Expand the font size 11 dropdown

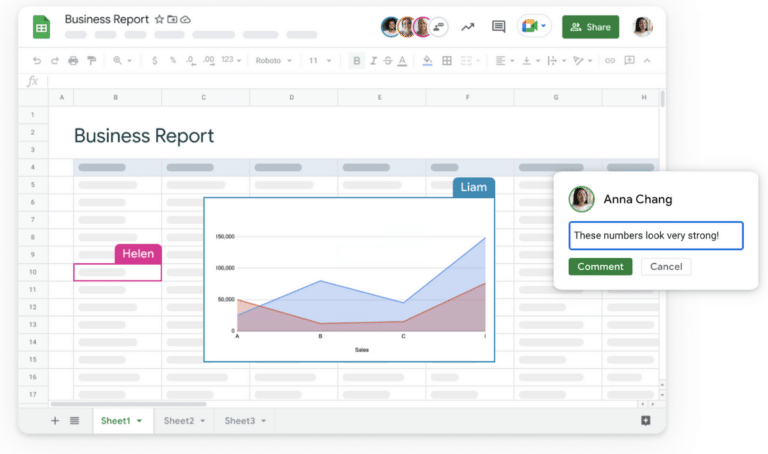[319, 61]
